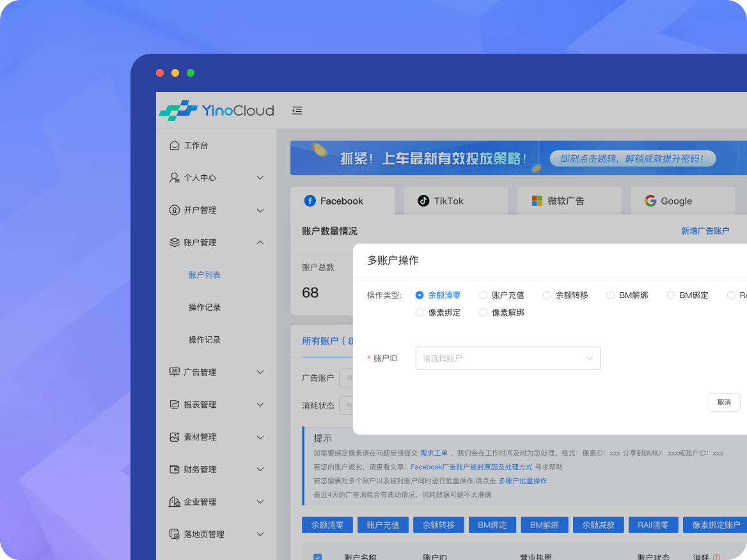Click the 工作台 home icon

(x=175, y=145)
